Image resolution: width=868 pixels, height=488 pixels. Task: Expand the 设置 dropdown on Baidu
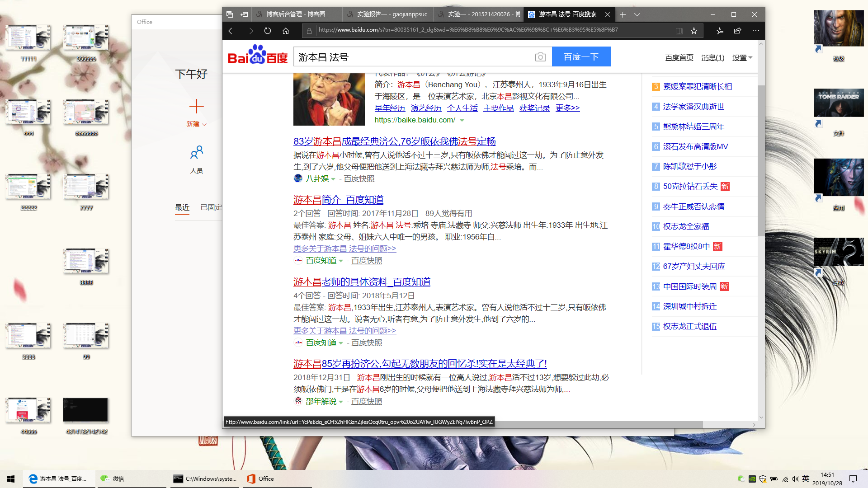[x=742, y=57]
